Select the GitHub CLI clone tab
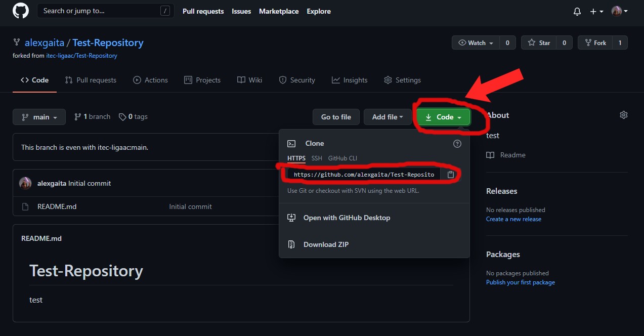This screenshot has height=336, width=644. (342, 158)
